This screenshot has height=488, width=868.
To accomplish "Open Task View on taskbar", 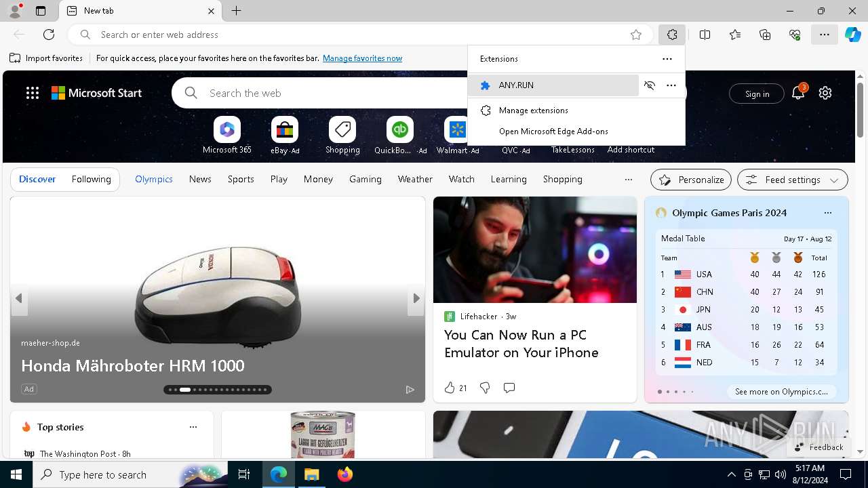I will click(244, 474).
